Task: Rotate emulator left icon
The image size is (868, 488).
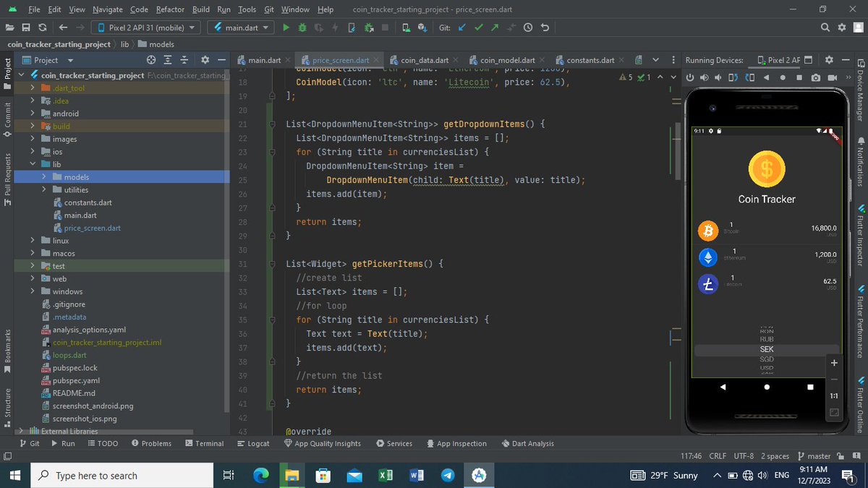Action: coord(733,77)
